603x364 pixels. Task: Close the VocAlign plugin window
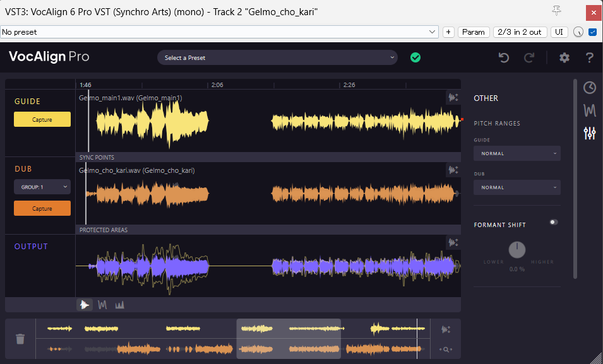tap(594, 13)
